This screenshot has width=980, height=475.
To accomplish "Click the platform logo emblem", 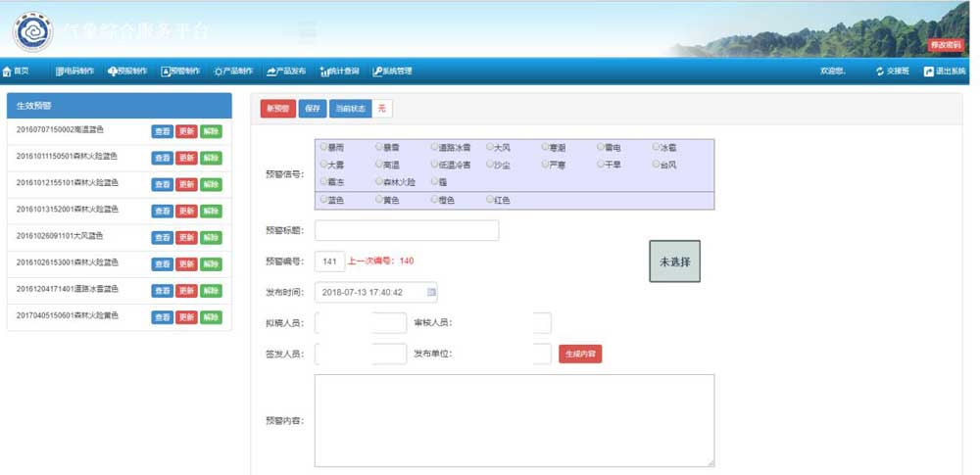I will point(32,31).
